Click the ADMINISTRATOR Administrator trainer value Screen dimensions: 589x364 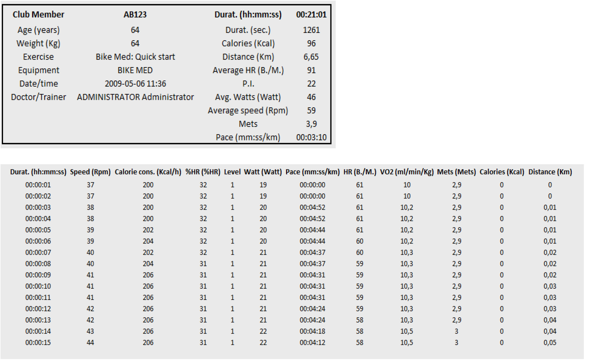click(135, 97)
